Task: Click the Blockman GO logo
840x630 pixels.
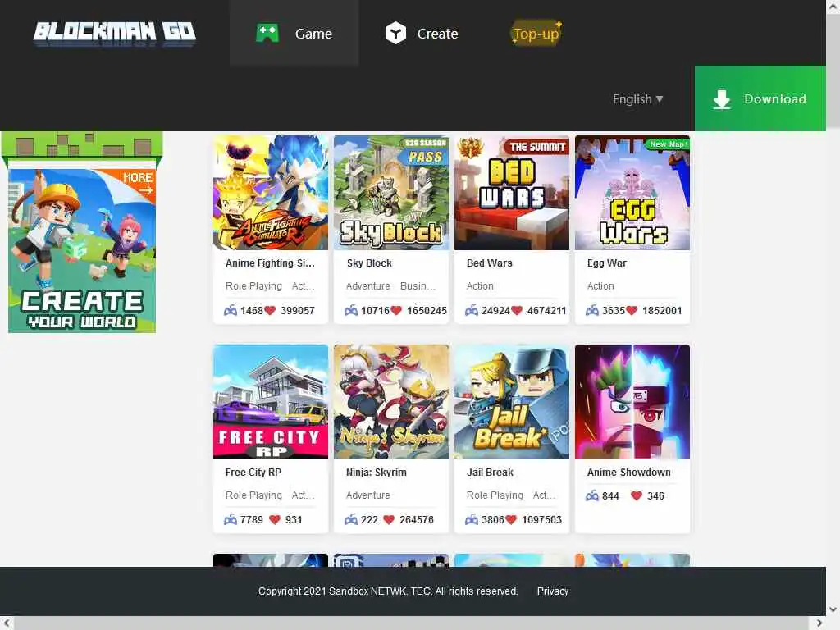Action: point(115,33)
